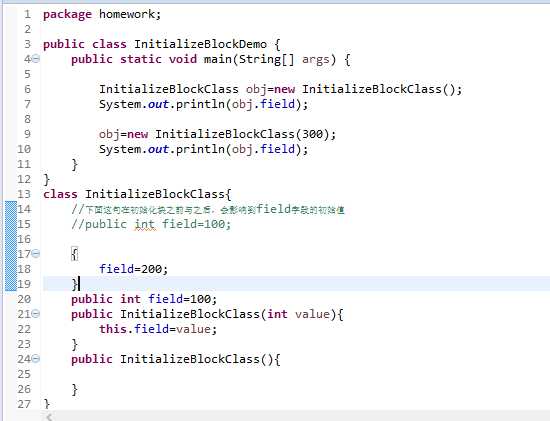This screenshot has width=550, height=421.
Task: Collapse the main method fold at line 4
Action: coord(36,59)
